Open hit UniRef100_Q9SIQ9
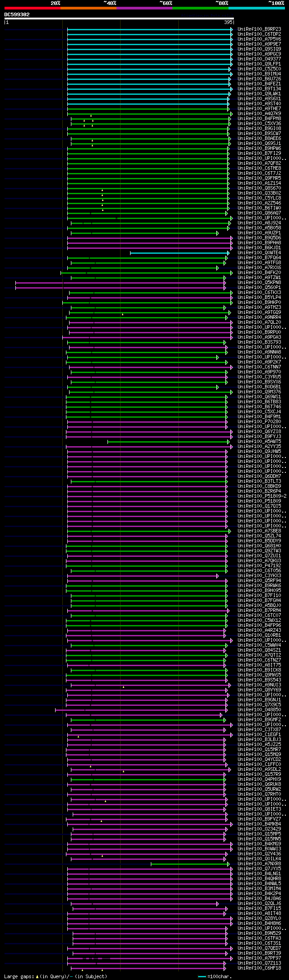The image size is (289, 980). tap(259, 49)
